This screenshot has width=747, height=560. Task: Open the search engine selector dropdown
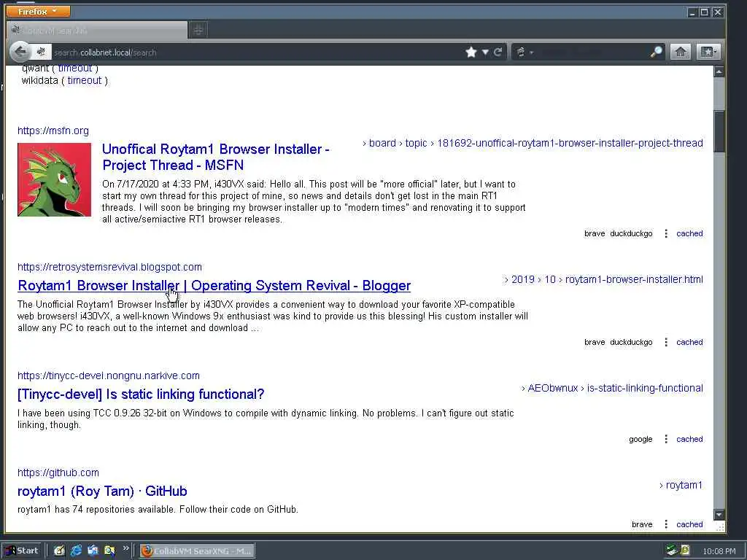pos(525,52)
